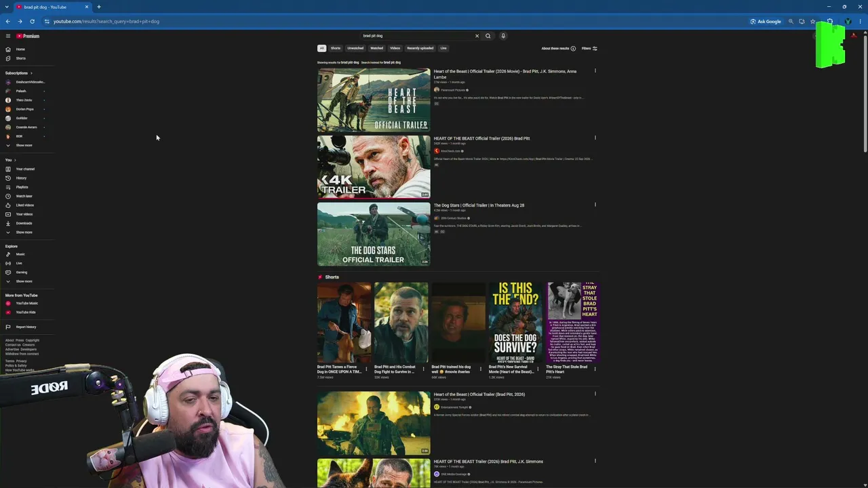Viewport: 868px width, 488px height.
Task: Bookmark this page with the star icon
Action: point(812,21)
